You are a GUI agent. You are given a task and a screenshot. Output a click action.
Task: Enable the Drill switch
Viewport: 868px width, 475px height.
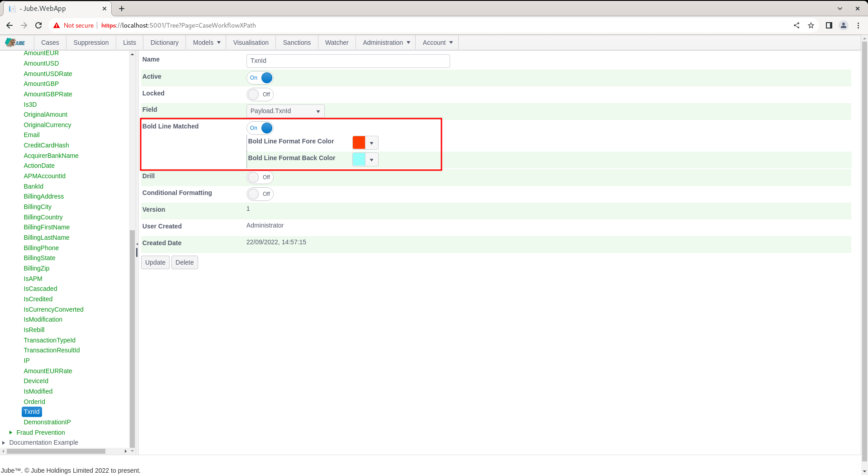coord(260,177)
